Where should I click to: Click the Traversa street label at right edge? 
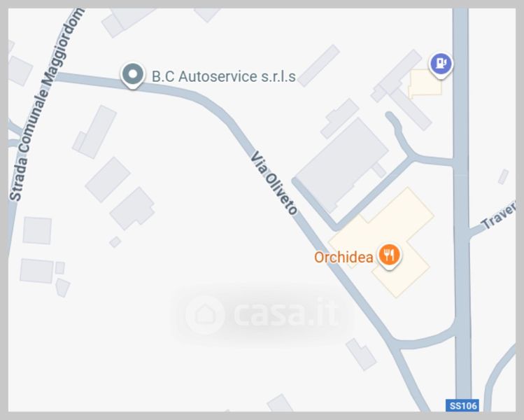(x=499, y=216)
